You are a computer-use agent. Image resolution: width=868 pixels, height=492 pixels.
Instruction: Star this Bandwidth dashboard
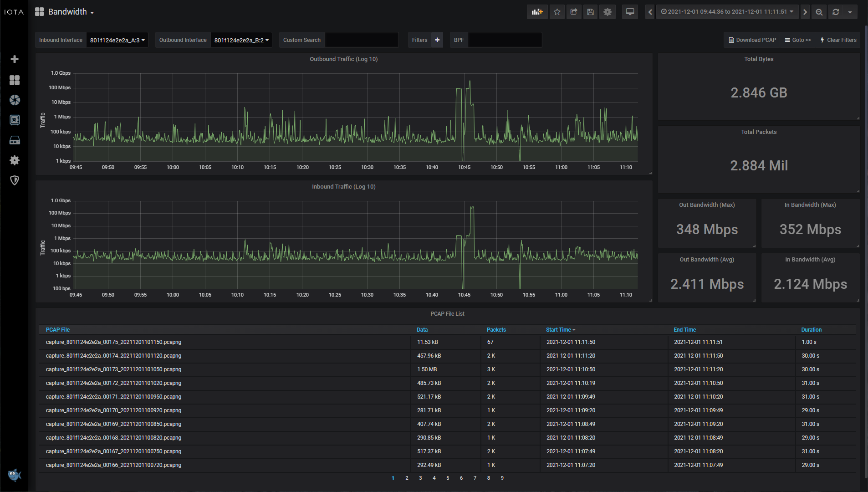tap(557, 12)
